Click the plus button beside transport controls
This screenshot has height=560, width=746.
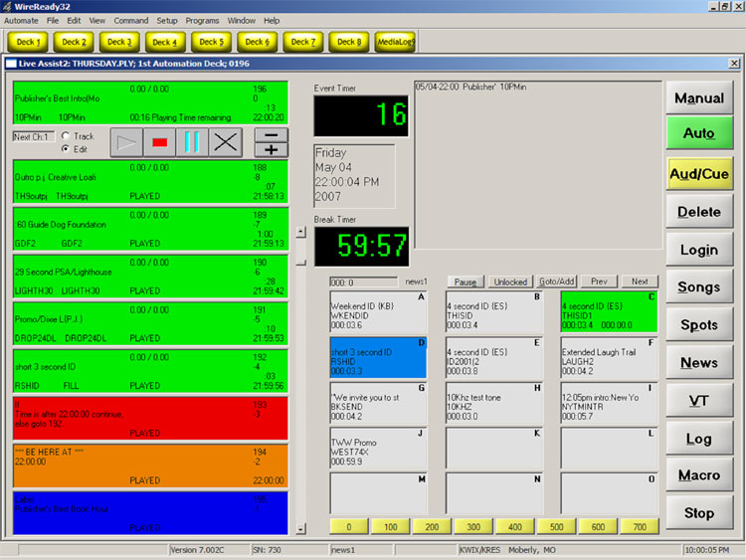click(272, 150)
